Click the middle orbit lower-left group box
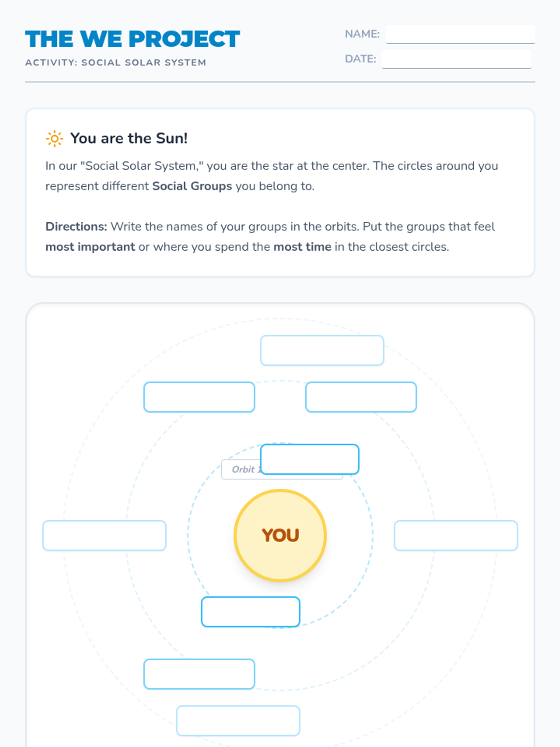This screenshot has height=747, width=560. pyautogui.click(x=199, y=674)
